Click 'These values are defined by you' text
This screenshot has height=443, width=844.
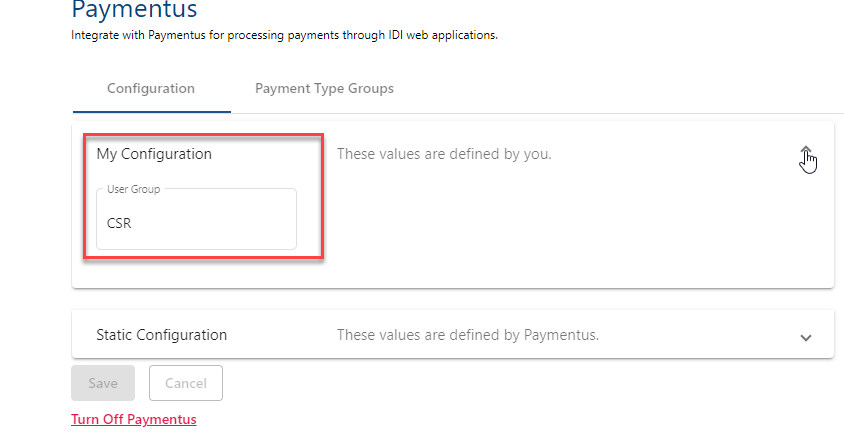[x=444, y=154]
